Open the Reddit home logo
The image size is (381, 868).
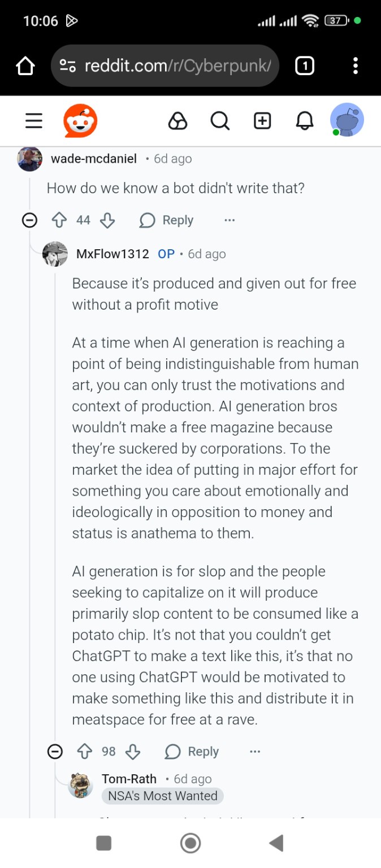(x=80, y=121)
